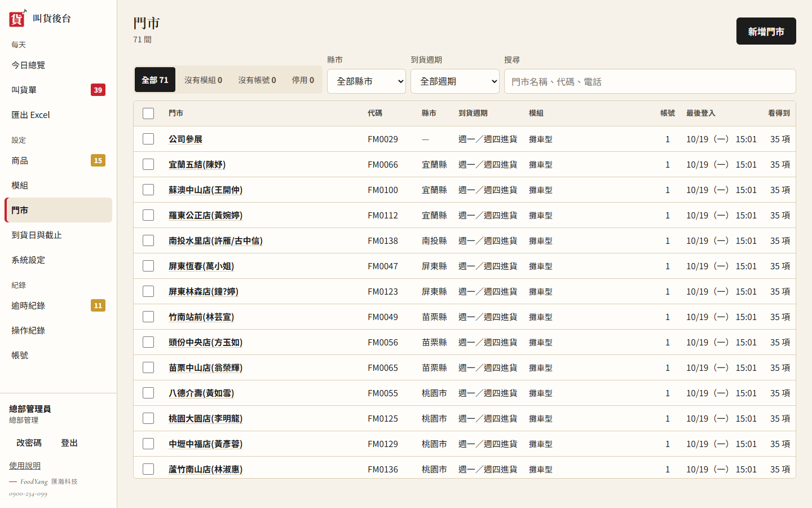Click the 新增門市 button
Screen dimensions: 812x508
[766, 31]
